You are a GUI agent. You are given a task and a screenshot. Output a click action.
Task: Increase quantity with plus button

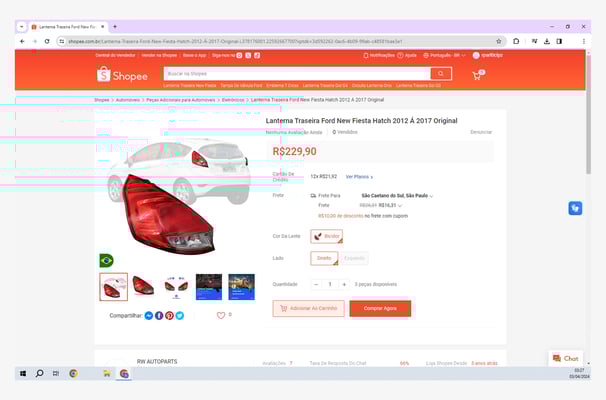[x=344, y=284]
